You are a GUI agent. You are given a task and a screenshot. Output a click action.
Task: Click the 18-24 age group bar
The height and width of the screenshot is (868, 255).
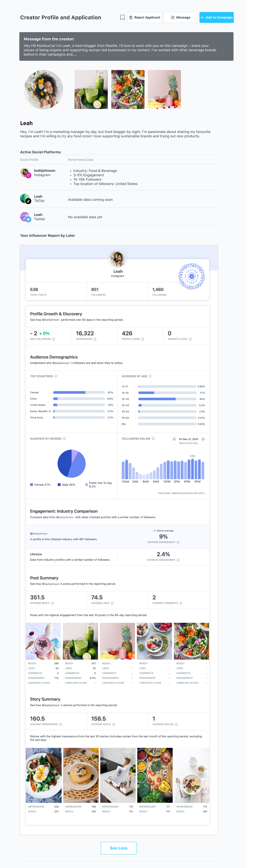[x=168, y=393]
